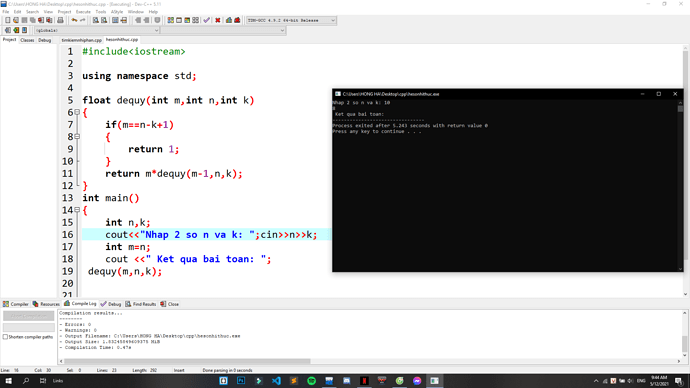690x388 pixels.
Task: Collapse the code fold at line 6
Action: tap(77, 113)
